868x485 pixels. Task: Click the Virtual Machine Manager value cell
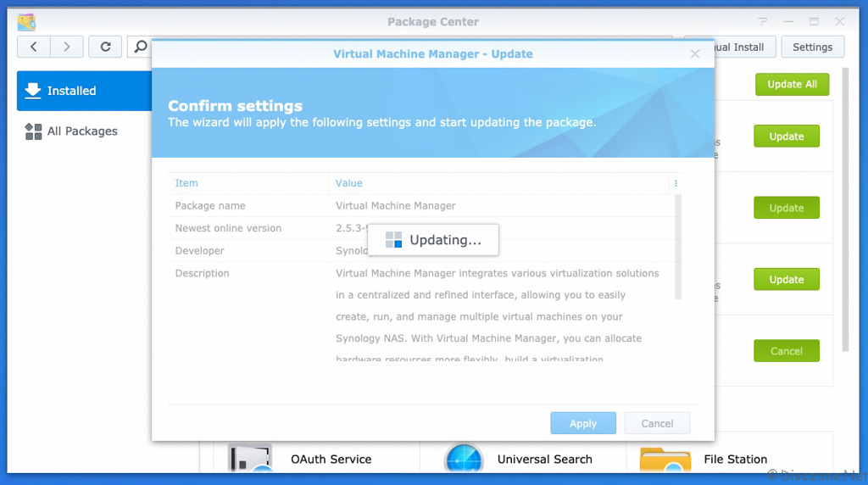395,205
